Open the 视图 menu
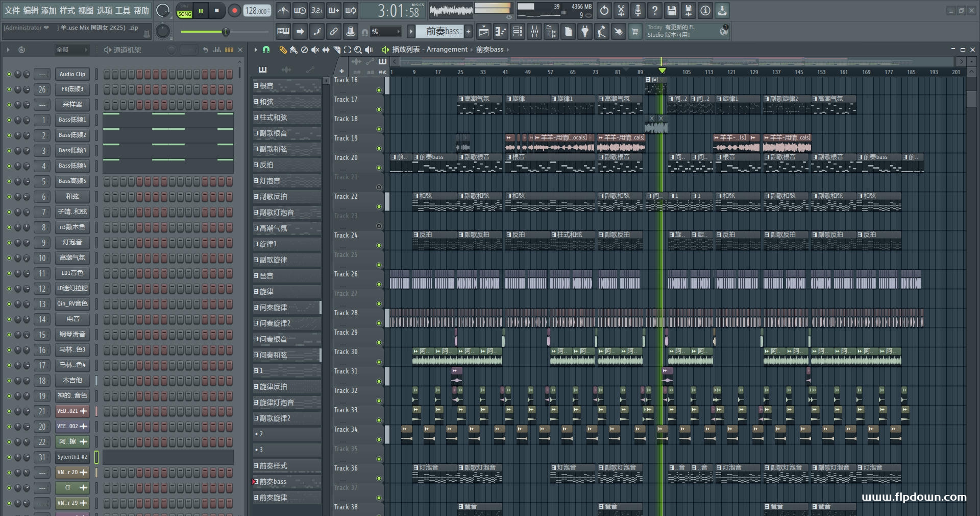 [86, 10]
